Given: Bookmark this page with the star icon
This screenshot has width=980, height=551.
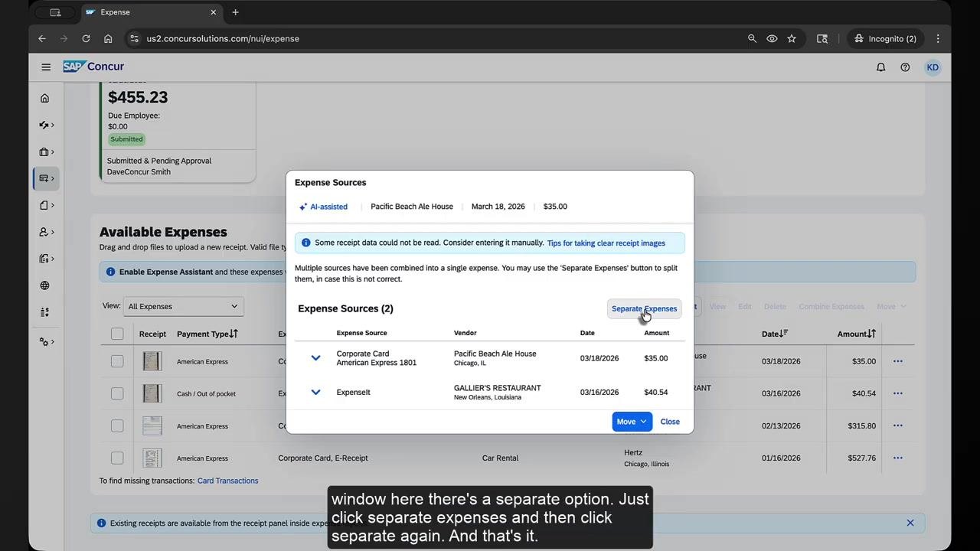Looking at the screenshot, I should click(792, 38).
